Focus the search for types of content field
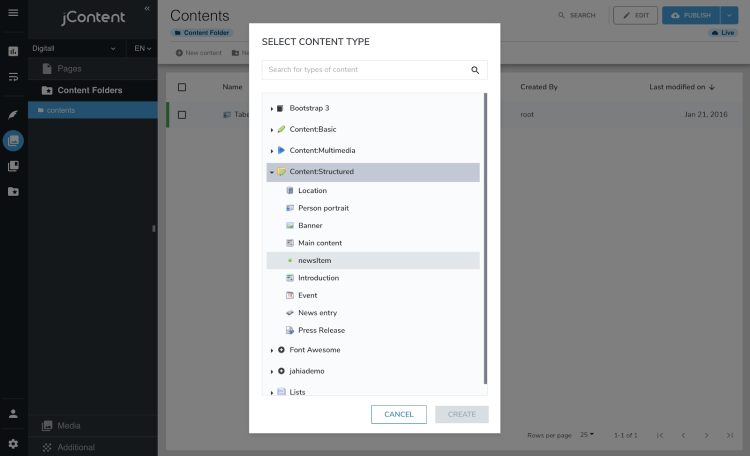The height and width of the screenshot is (456, 750). click(365, 70)
